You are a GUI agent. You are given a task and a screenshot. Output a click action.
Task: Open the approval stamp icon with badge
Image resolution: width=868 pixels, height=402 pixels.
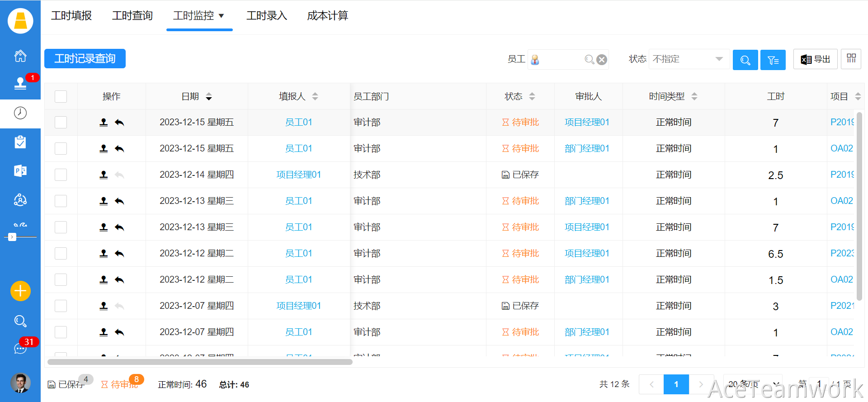pos(20,83)
